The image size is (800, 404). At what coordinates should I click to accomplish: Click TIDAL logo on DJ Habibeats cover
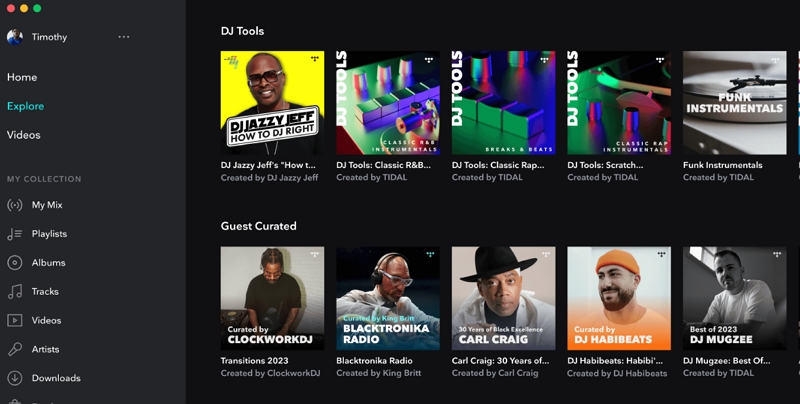[661, 254]
